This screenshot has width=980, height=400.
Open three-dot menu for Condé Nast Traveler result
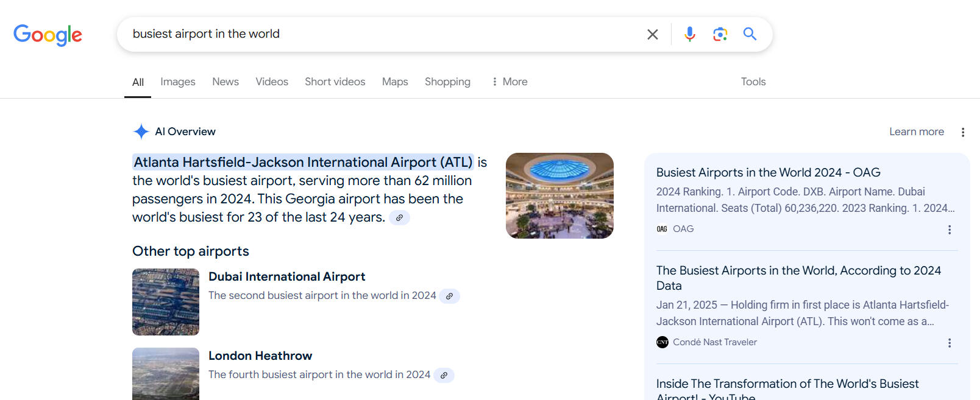(950, 343)
